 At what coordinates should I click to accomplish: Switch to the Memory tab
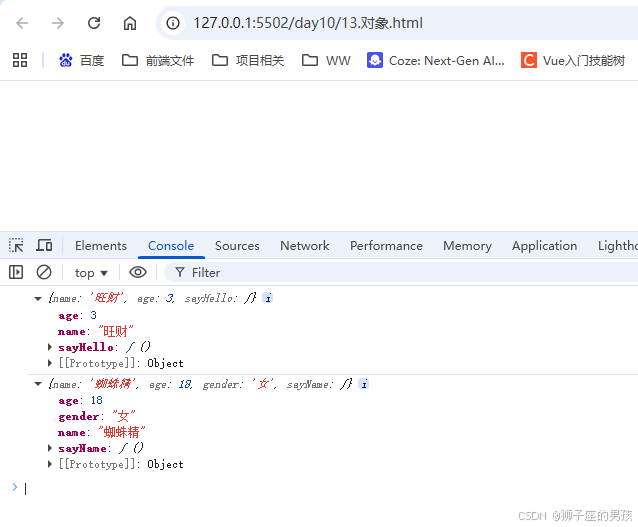(x=467, y=245)
